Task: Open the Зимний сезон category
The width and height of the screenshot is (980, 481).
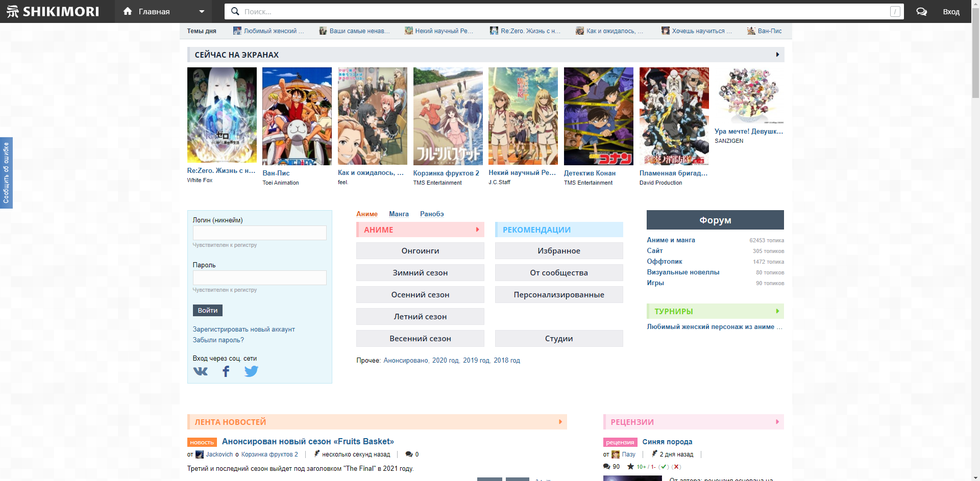Action: tap(420, 272)
